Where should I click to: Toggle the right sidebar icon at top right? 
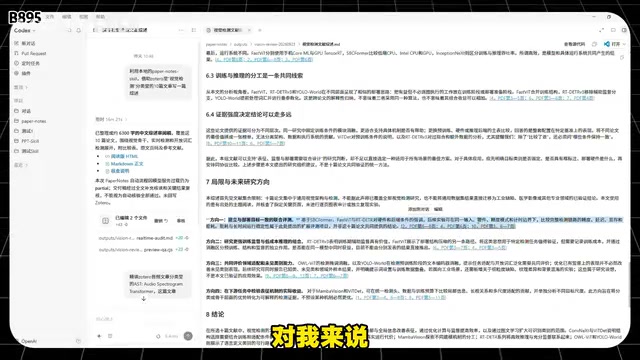point(624,30)
